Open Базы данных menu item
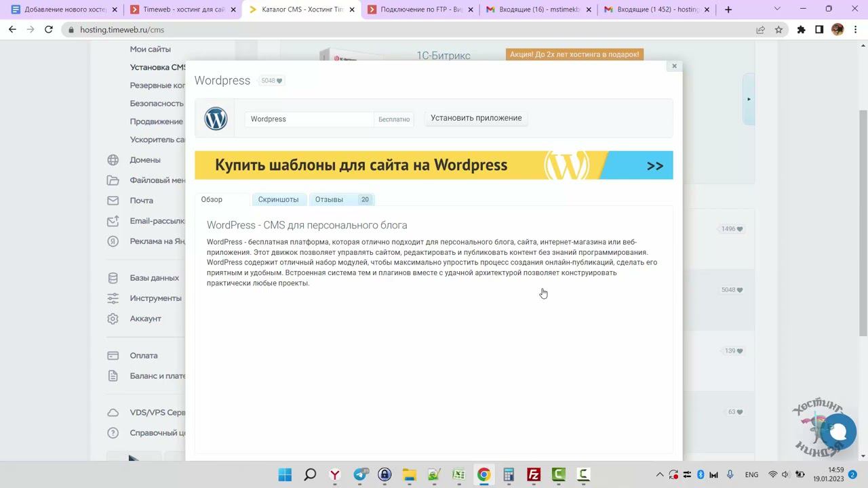Screen dimensions: 868x488 tap(155, 278)
